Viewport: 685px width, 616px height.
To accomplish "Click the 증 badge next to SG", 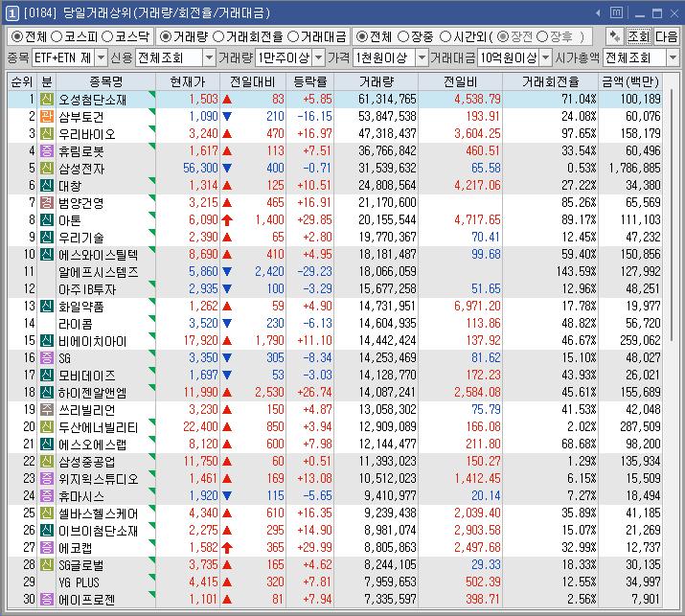I will (x=47, y=357).
